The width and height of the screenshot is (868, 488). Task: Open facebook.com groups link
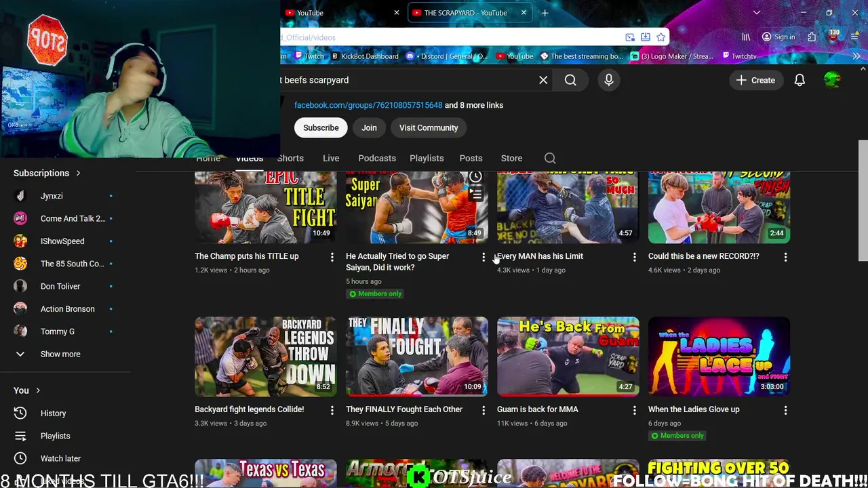pyautogui.click(x=368, y=105)
